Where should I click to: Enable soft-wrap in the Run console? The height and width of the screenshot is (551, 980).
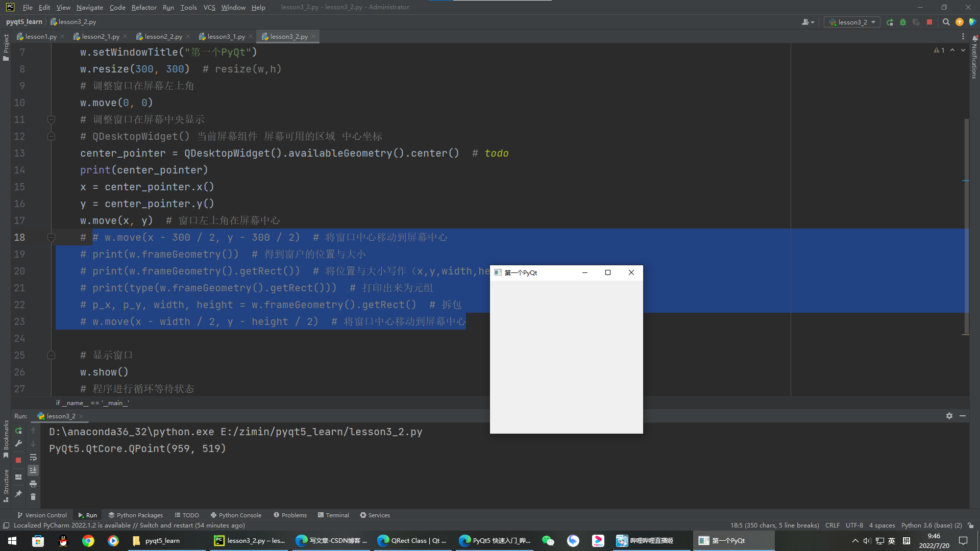point(33,458)
